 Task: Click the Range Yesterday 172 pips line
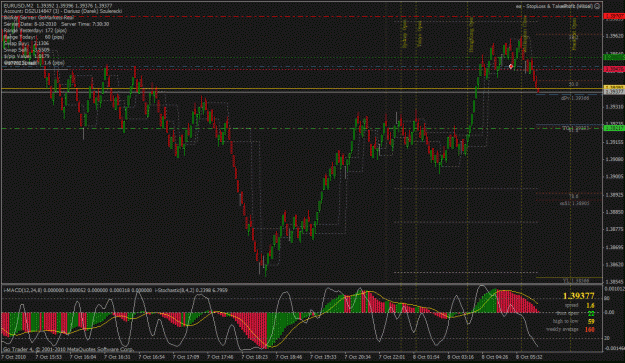pyautogui.click(x=35, y=30)
